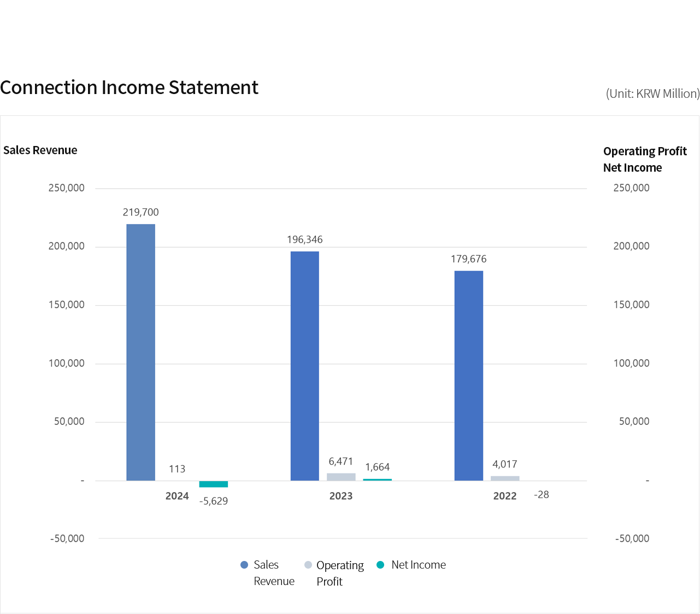Select the 2022 sales revenue bar
Screen dimensions: 700x614
point(469,376)
